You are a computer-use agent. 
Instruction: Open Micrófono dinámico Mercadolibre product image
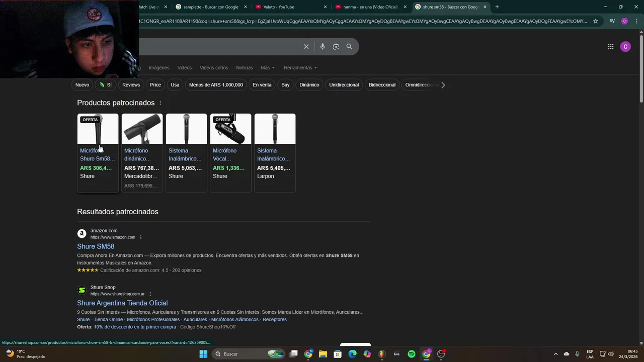coord(142,129)
